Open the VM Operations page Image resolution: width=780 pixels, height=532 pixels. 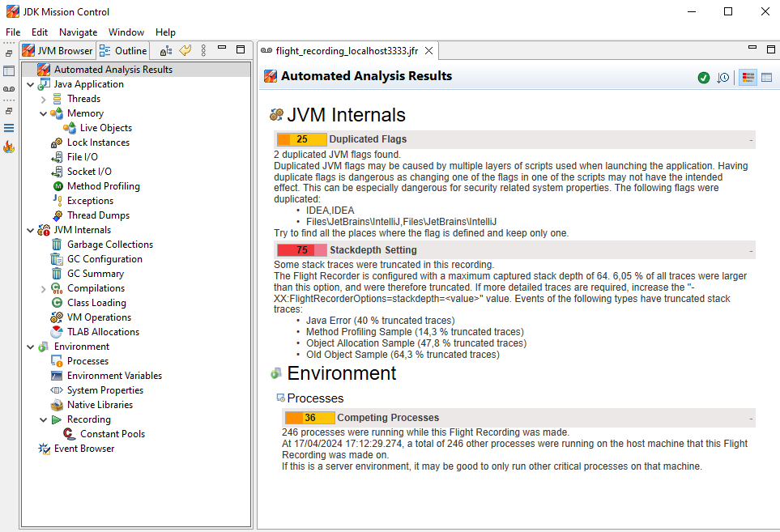[x=99, y=317]
